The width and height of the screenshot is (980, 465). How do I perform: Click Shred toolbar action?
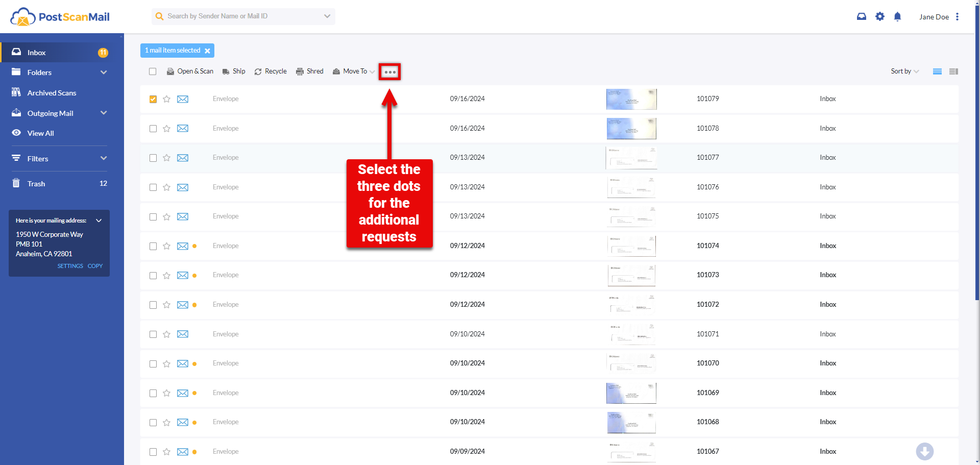310,71
